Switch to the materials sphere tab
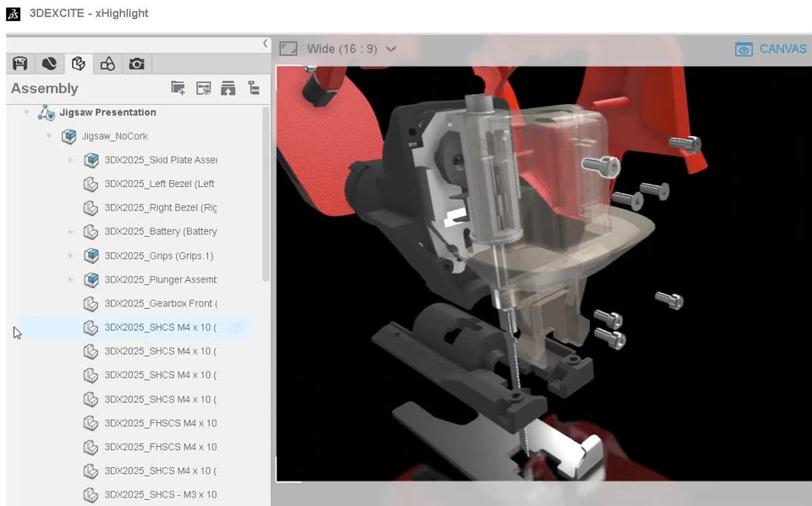Viewport: 812px width, 506px height. pos(49,63)
